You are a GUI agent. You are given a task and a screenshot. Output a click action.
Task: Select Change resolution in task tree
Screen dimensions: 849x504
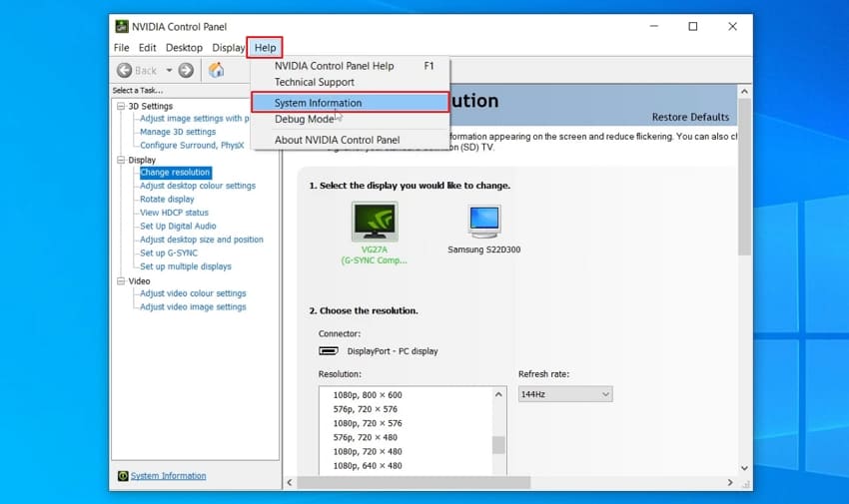(x=175, y=173)
